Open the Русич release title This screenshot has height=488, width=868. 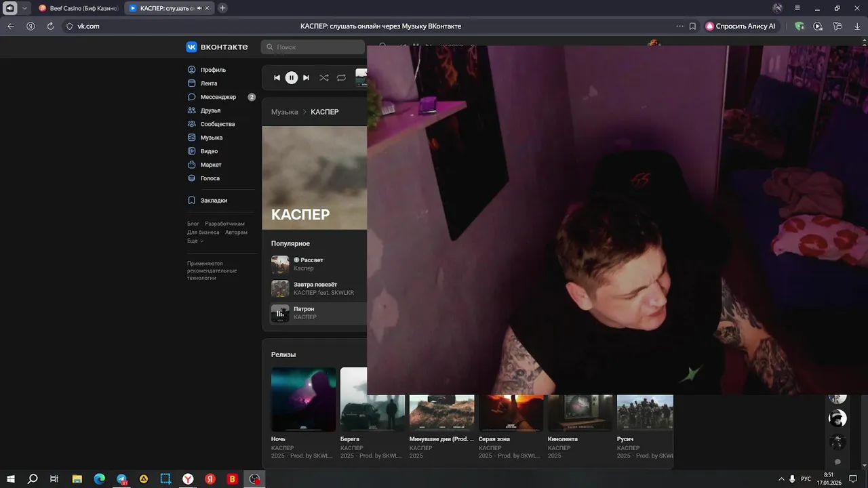click(x=625, y=439)
